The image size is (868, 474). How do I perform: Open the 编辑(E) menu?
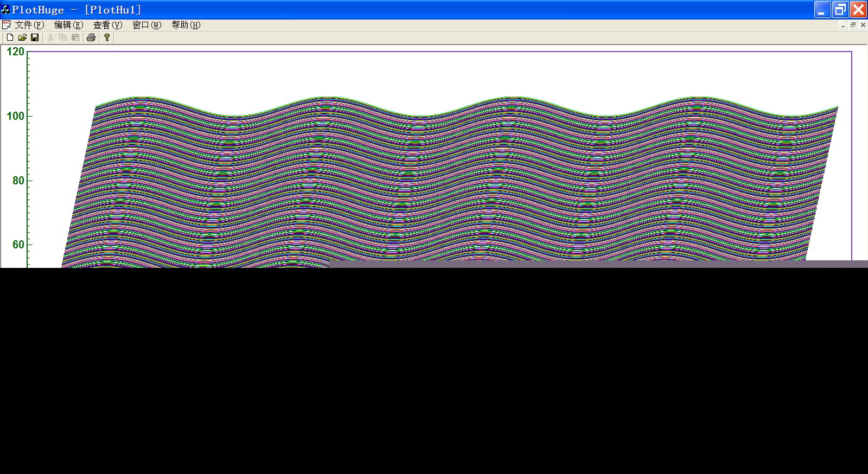(x=68, y=25)
